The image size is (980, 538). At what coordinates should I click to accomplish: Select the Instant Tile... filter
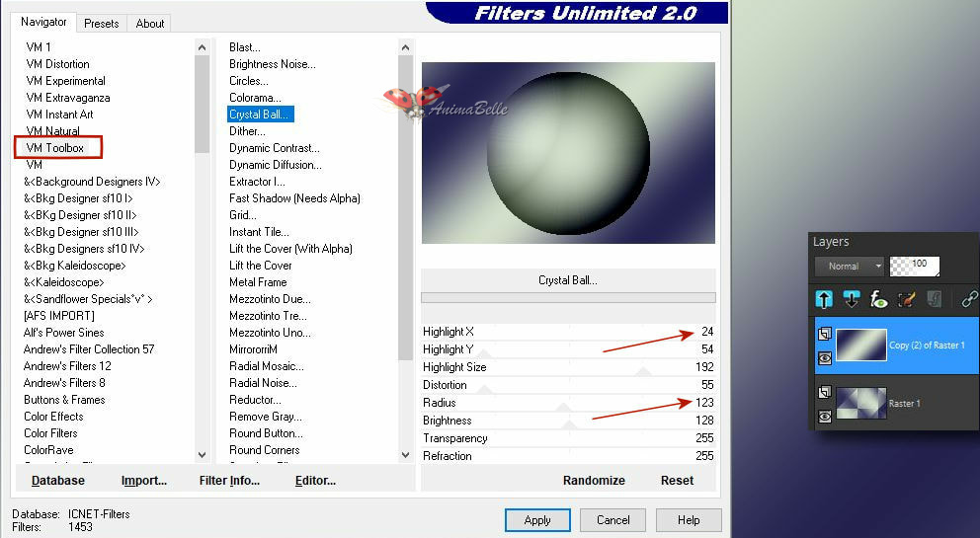(x=259, y=232)
